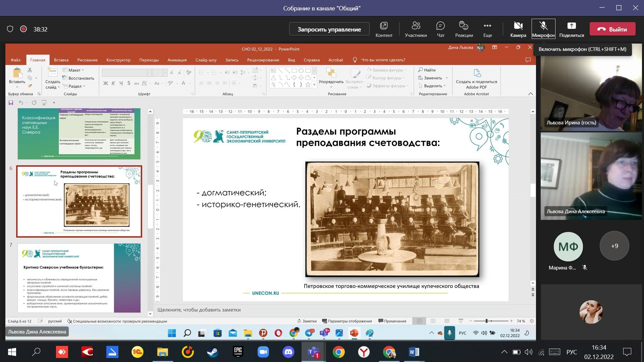Click Запросить управление button

(329, 29)
